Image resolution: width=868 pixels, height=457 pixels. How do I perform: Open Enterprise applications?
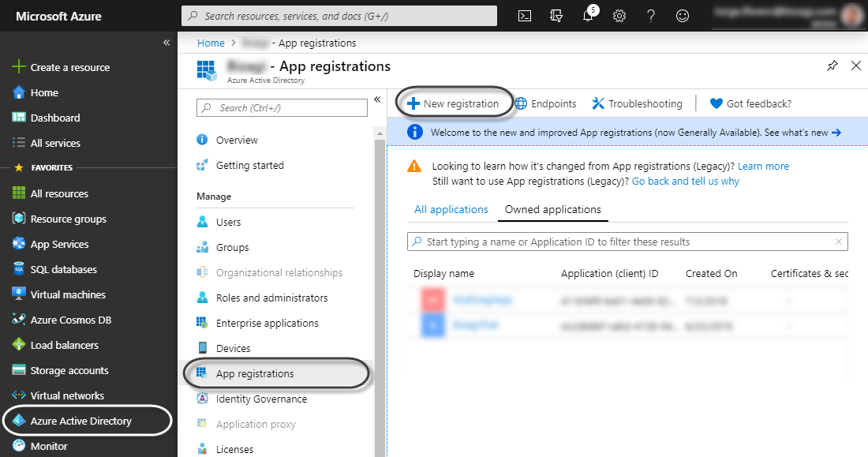click(x=257, y=323)
